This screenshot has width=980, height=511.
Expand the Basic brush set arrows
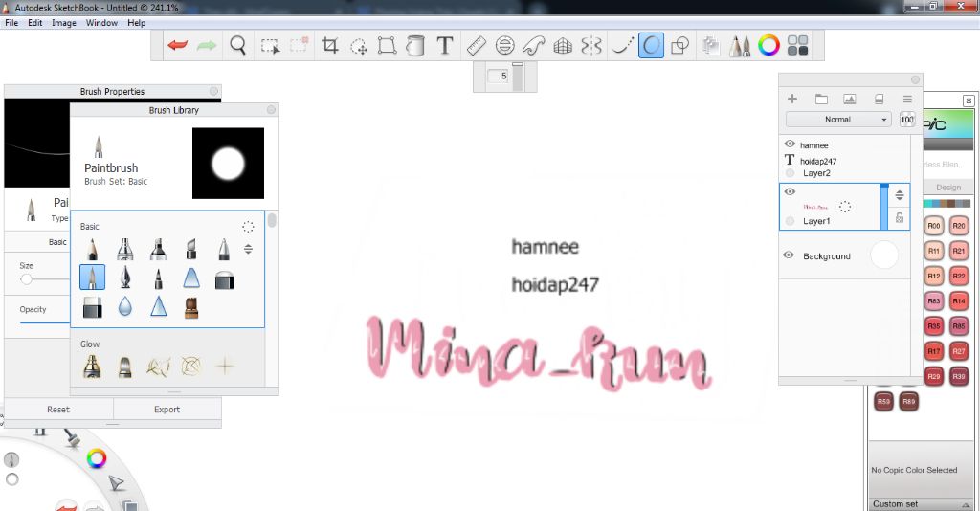tap(248, 249)
